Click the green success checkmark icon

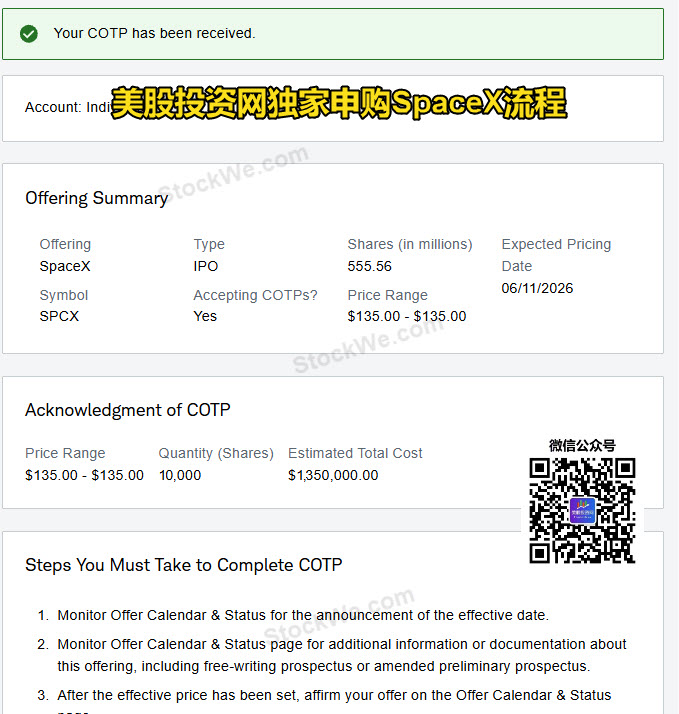coord(29,34)
